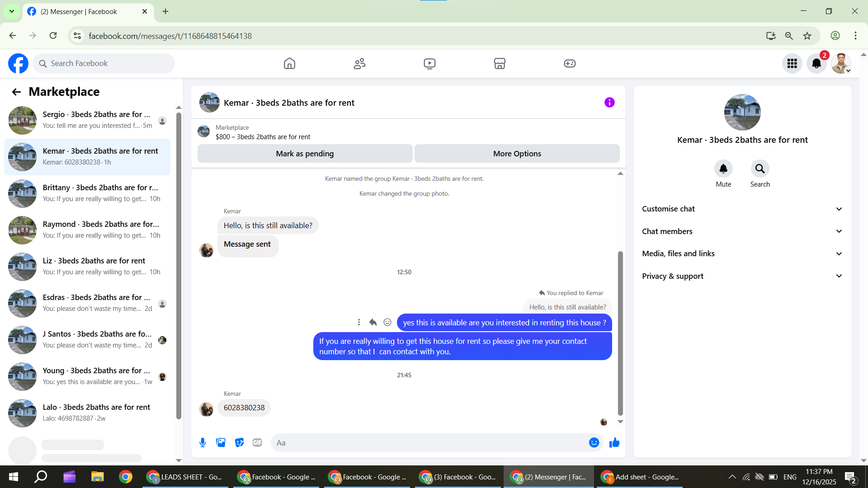Click the conversation list scrollbar
The width and height of the screenshot is (868, 488).
point(179,266)
